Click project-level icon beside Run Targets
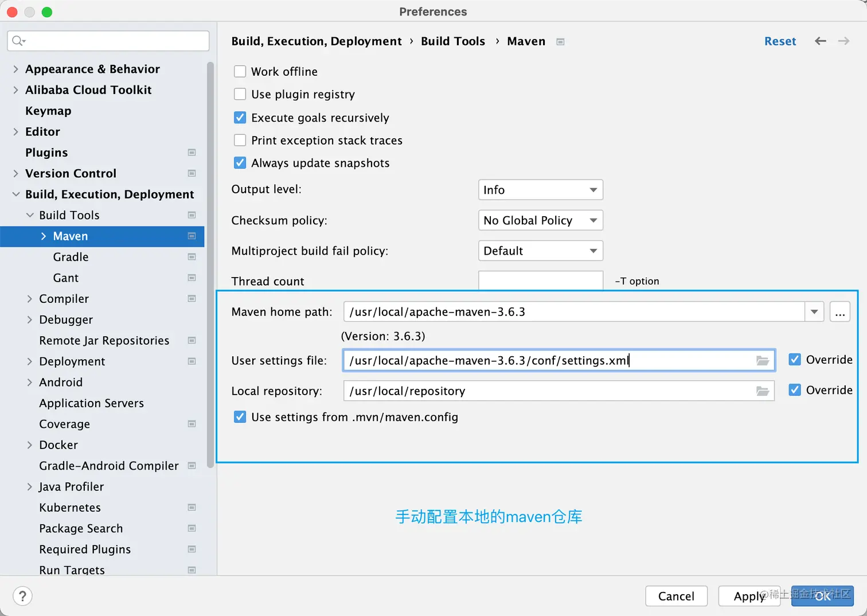 tap(192, 570)
